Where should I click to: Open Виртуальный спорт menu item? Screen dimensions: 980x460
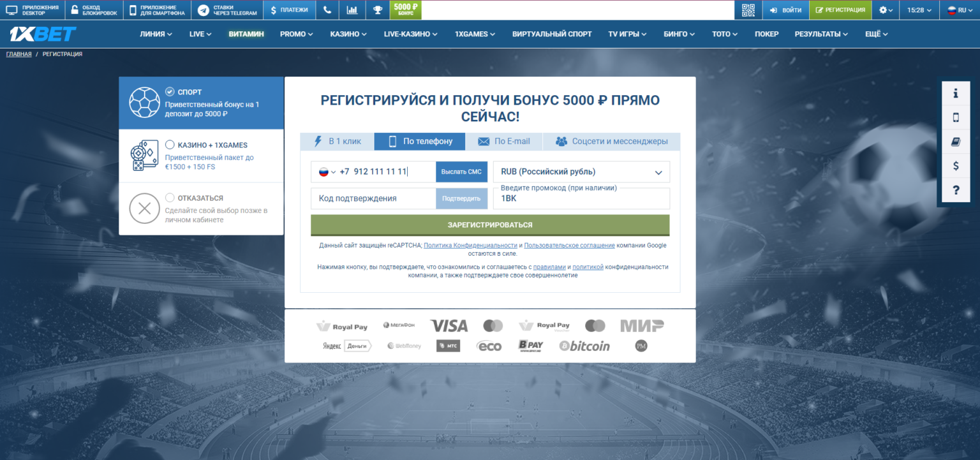pyautogui.click(x=552, y=34)
